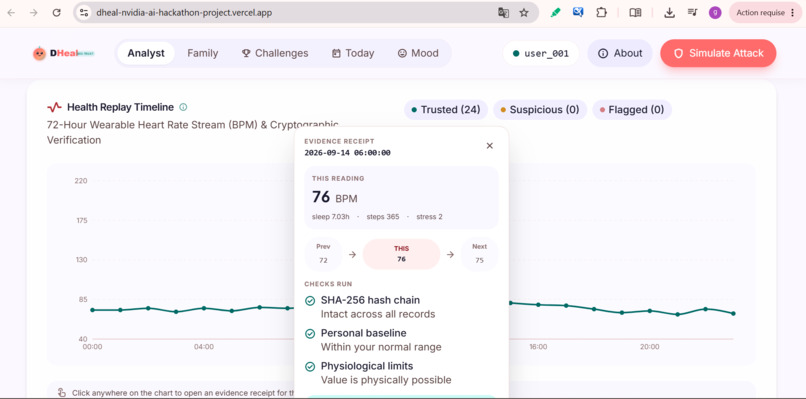Open the Today tab
The width and height of the screenshot is (806, 399).
[353, 53]
